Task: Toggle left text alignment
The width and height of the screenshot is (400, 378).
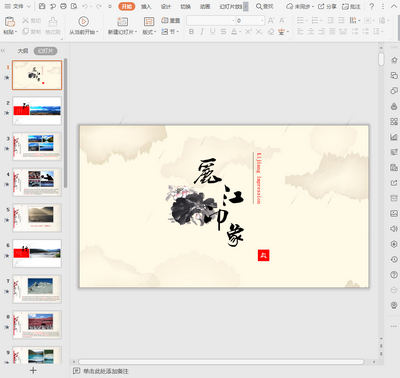Action: 300,32
